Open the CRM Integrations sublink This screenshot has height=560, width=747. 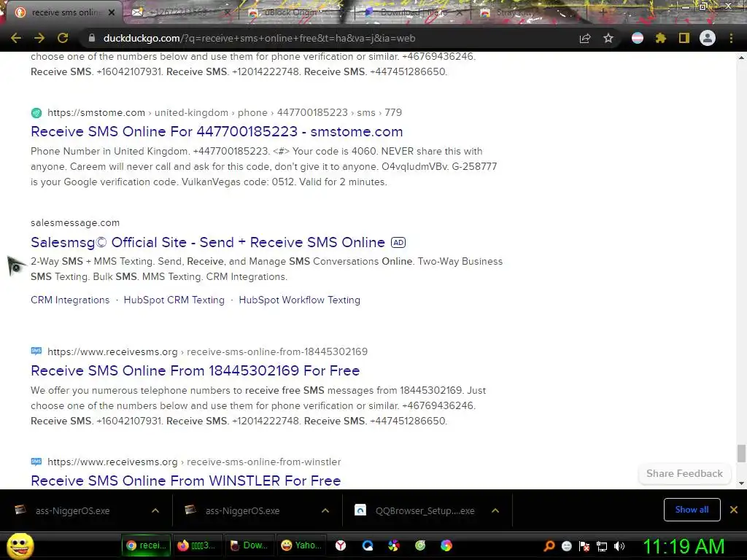coord(70,300)
